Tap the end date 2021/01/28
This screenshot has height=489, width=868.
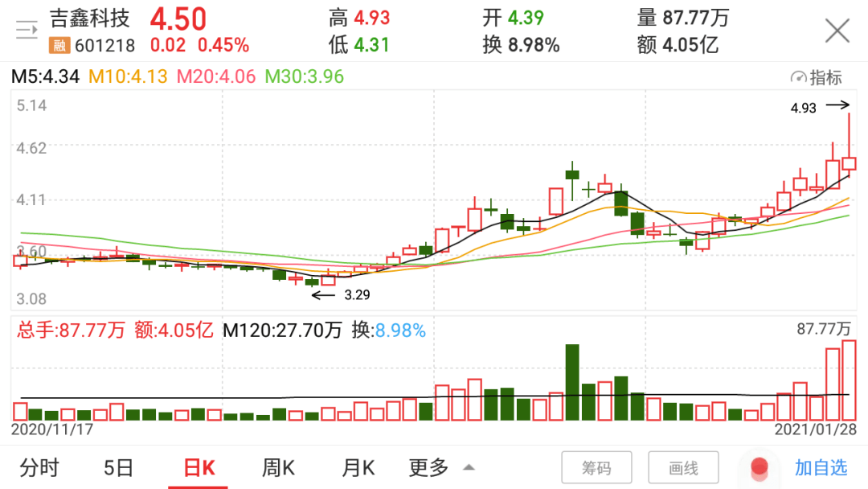tap(816, 429)
